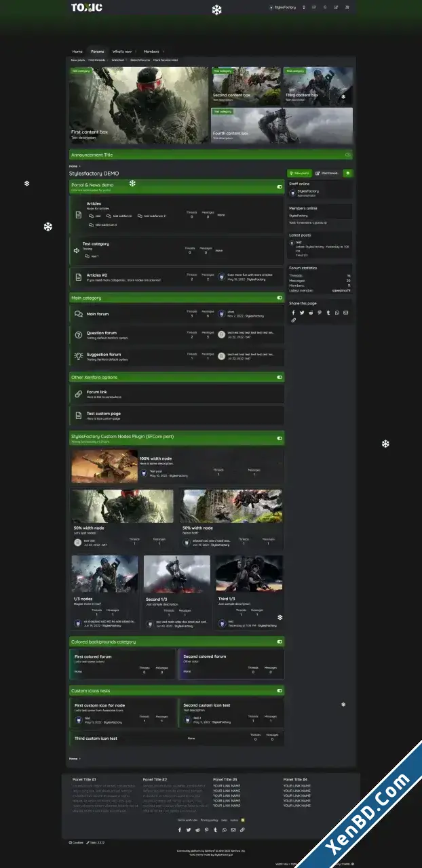The height and width of the screenshot is (868, 422).
Task: Click Search forums in sub-navigation
Action: tap(140, 60)
